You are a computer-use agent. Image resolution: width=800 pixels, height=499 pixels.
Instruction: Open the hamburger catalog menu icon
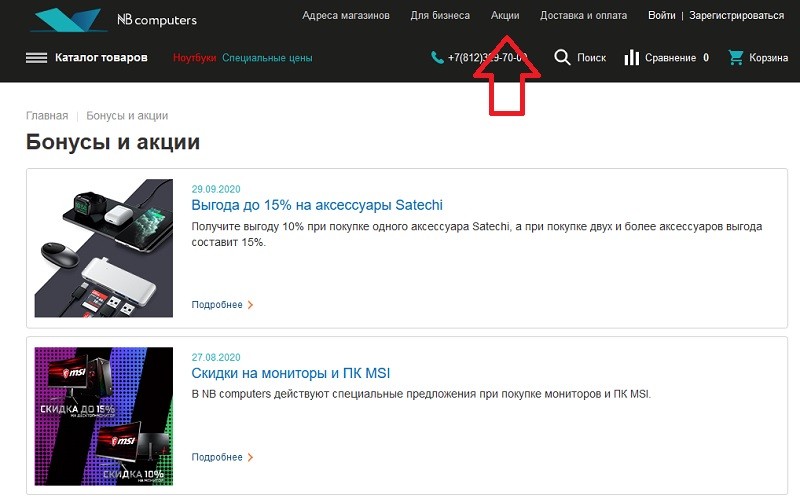click(37, 58)
